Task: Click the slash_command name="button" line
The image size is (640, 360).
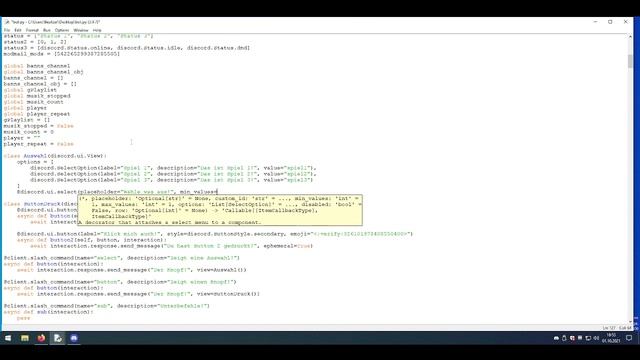Action: click(x=120, y=282)
